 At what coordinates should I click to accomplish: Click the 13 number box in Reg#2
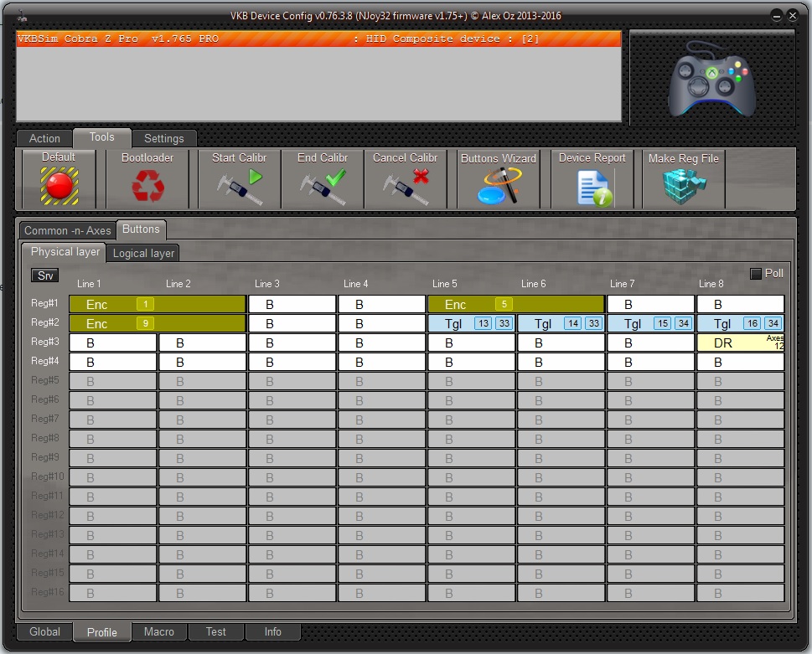(484, 323)
